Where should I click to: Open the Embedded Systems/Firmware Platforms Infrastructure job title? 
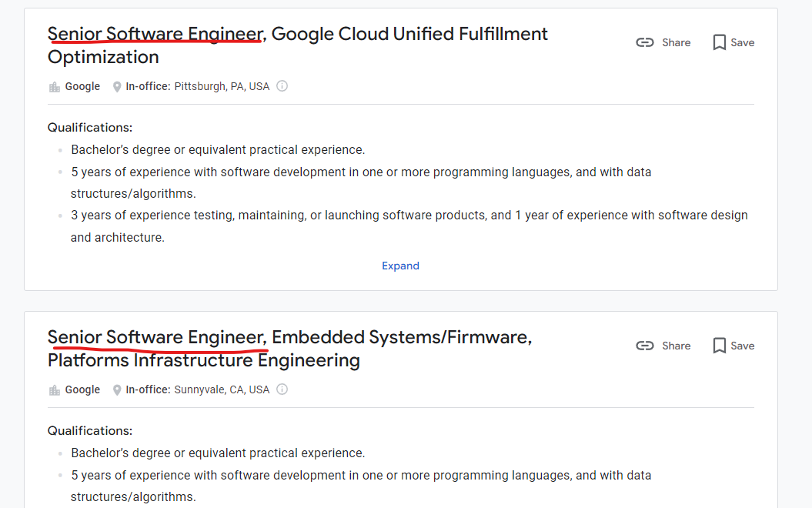[289, 349]
